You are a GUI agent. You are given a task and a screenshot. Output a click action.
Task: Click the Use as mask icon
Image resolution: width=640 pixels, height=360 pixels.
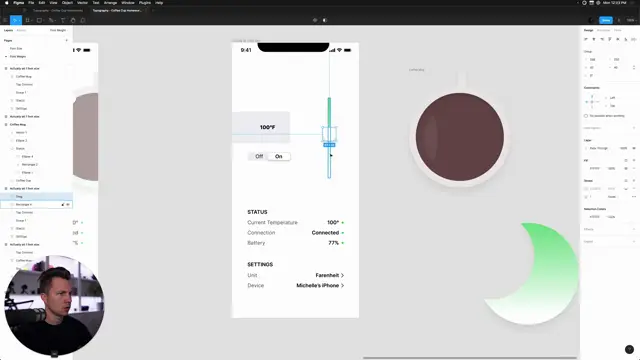pos(325,20)
